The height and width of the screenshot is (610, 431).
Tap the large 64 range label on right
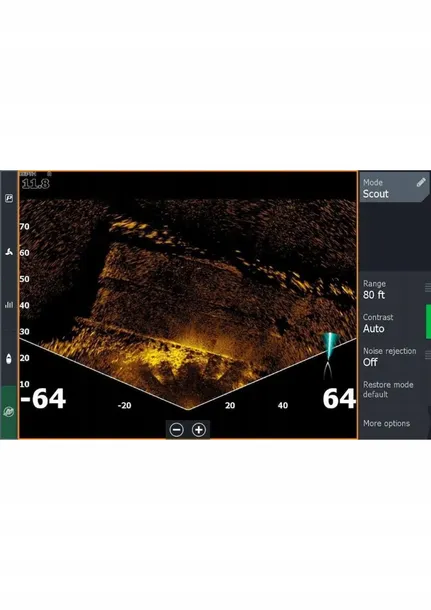coord(339,399)
